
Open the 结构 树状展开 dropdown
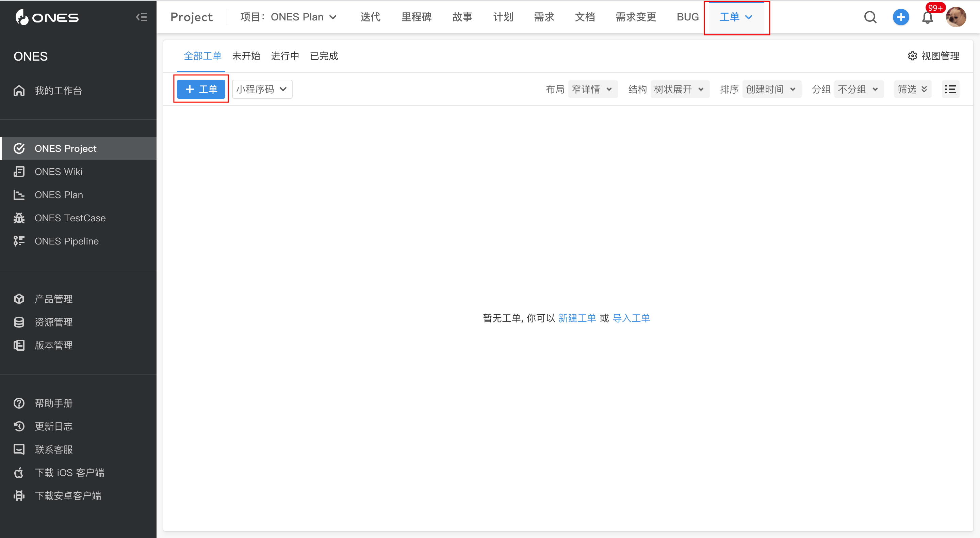(680, 89)
